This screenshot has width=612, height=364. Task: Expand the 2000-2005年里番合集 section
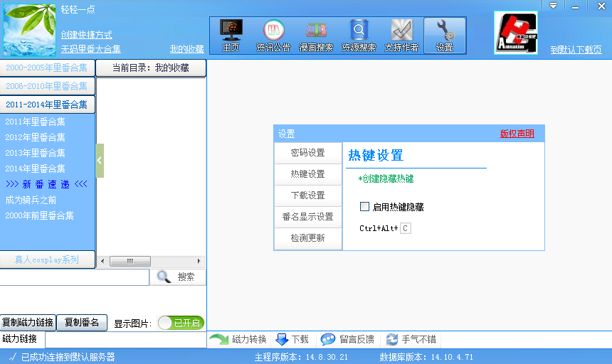click(47, 68)
